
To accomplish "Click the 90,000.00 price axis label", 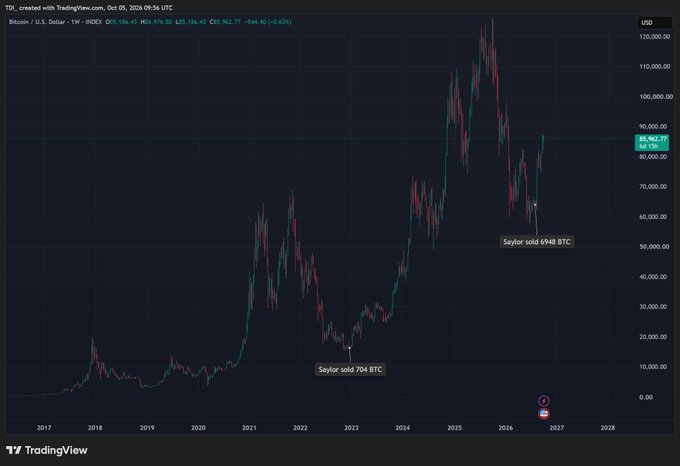I will pos(653,127).
